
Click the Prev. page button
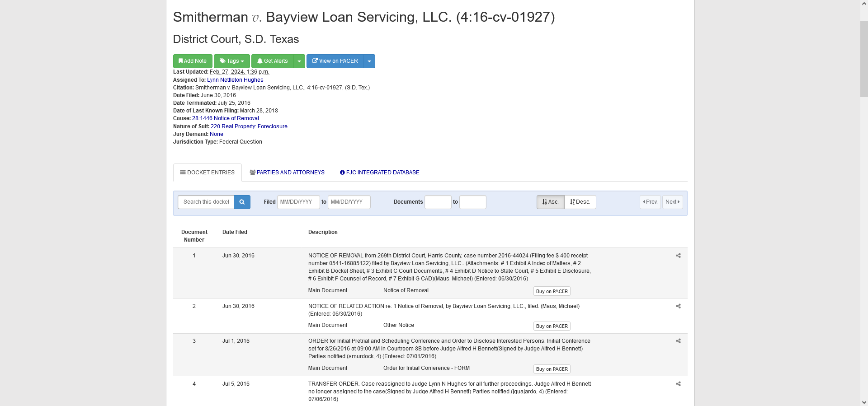pyautogui.click(x=650, y=202)
